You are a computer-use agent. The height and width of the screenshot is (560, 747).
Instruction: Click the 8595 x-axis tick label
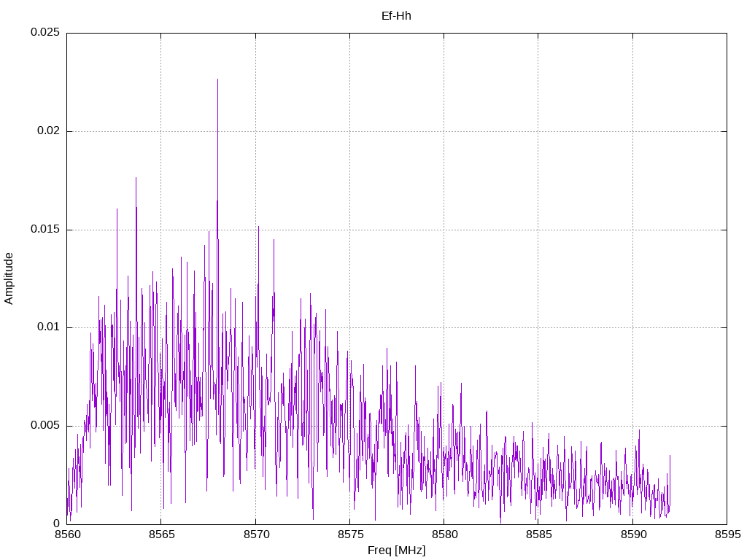pos(727,534)
